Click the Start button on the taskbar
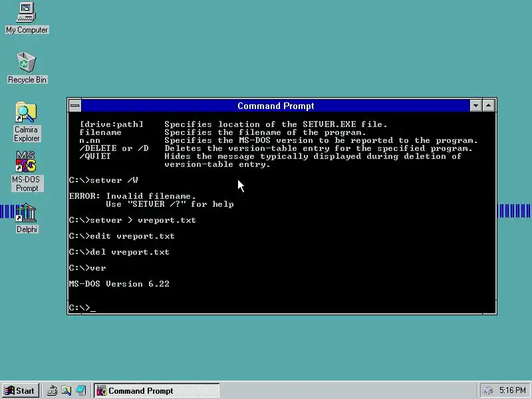532x399 pixels. tap(21, 391)
